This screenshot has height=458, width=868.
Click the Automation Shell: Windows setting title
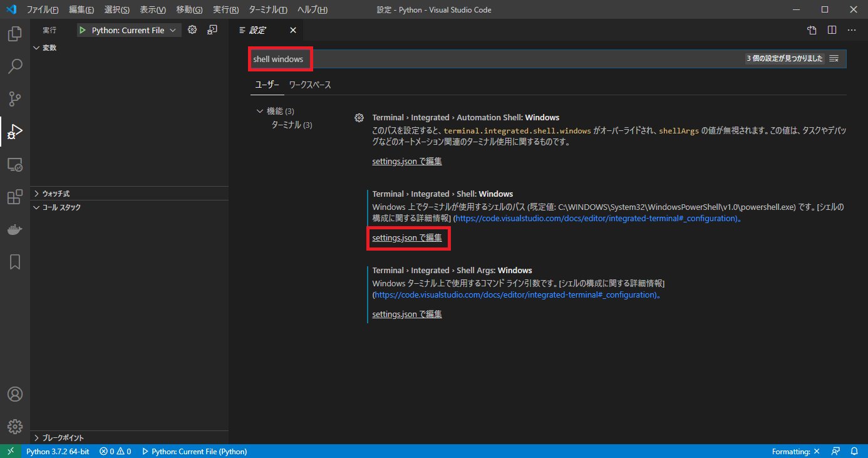point(466,117)
